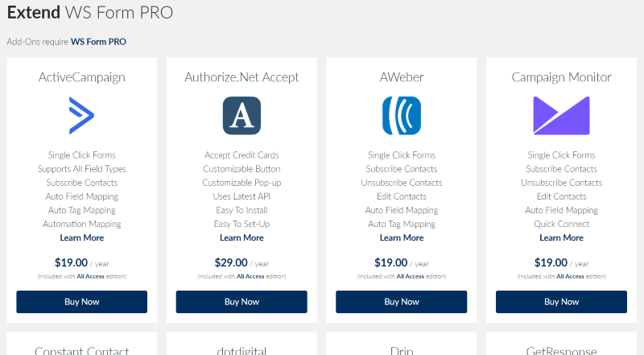Click All Access link in AWeber card
644x355 pixels.
coord(410,277)
